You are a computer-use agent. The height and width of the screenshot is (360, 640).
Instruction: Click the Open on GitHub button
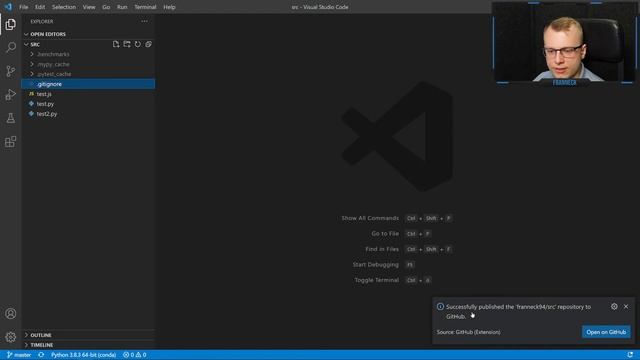(x=606, y=332)
